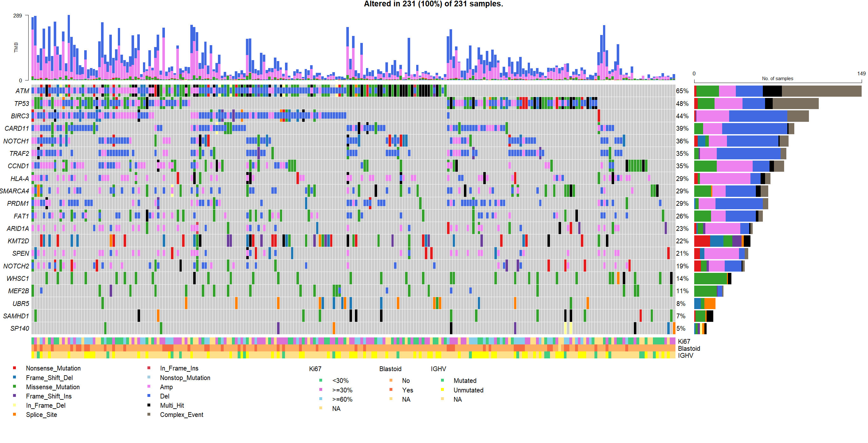
Task: Select the Nonstop_Mutation legend label
Action: click(185, 378)
